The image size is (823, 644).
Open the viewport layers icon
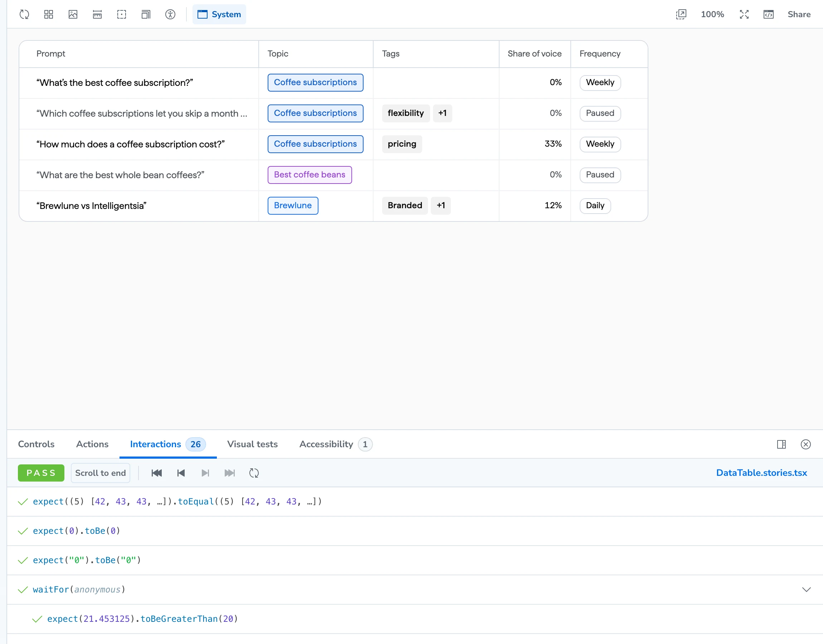click(146, 14)
